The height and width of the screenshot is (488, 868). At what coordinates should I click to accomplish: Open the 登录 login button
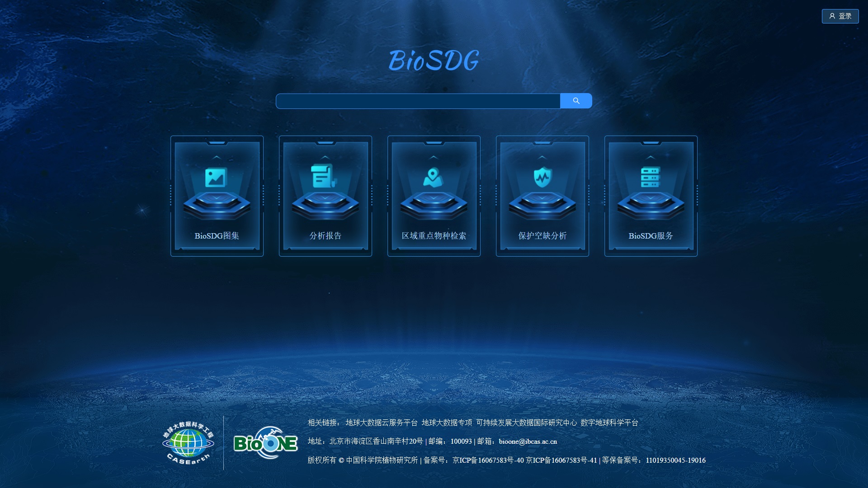tap(840, 16)
